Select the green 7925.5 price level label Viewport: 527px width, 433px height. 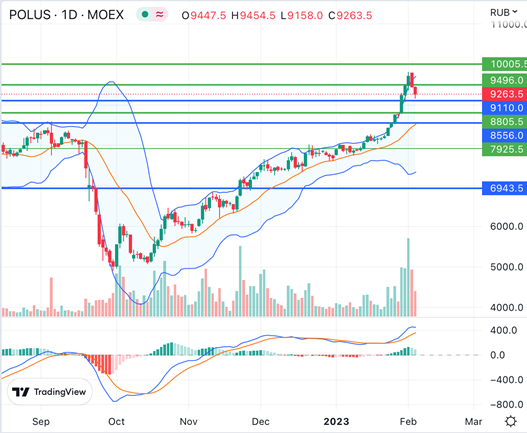[505, 149]
